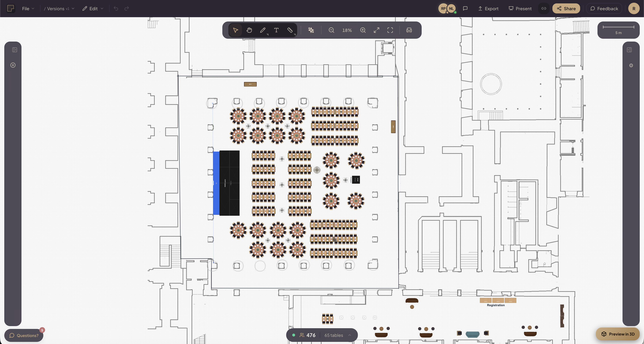The image size is (644, 344).
Task: Click the 18% zoom level value
Action: 347,30
